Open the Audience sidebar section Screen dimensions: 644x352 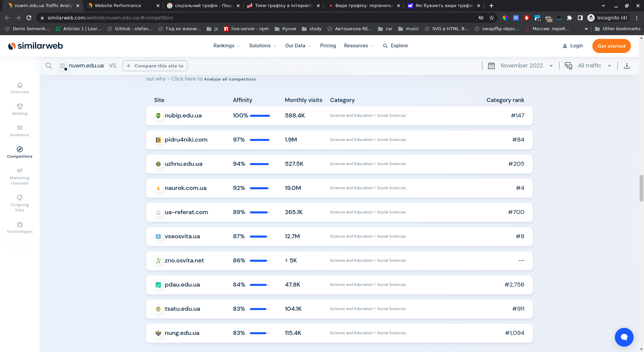19,131
